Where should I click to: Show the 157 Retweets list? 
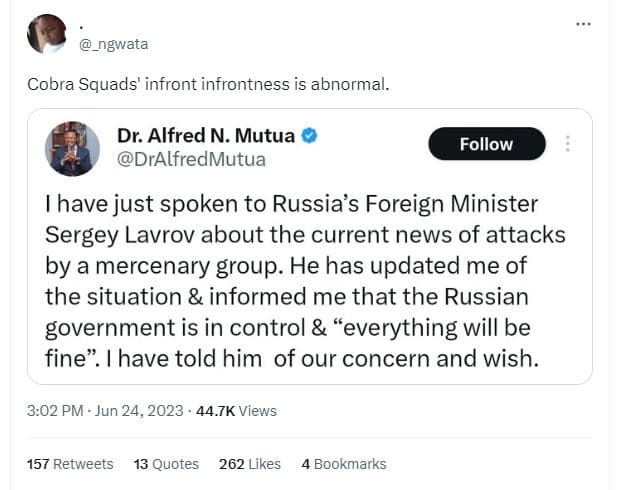[70, 464]
